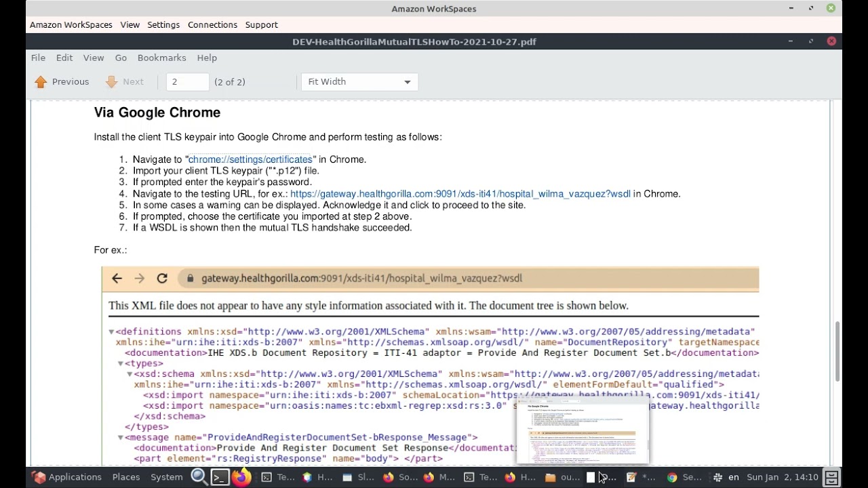This screenshot has height=488, width=868.
Task: Maximize the PDF viewer window
Action: 811,41
